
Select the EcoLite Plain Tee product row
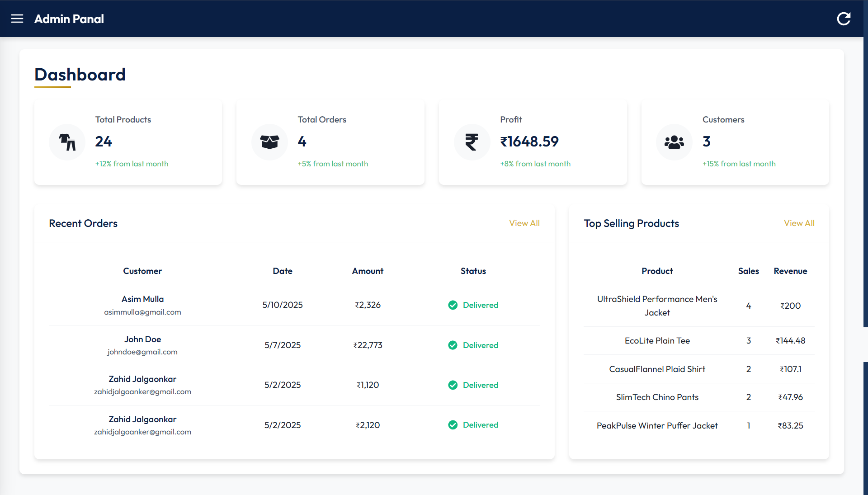[x=657, y=341]
